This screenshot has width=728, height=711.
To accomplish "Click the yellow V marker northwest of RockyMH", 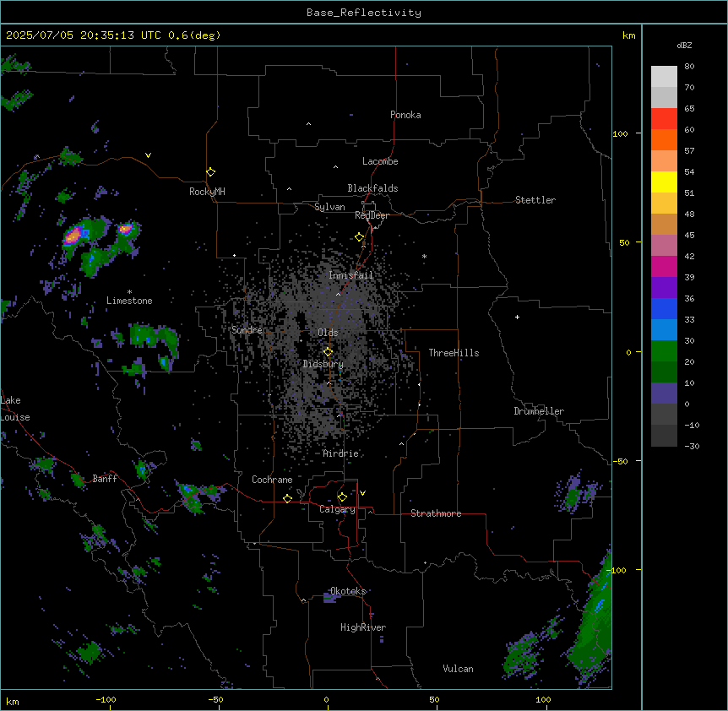I will pos(148,155).
